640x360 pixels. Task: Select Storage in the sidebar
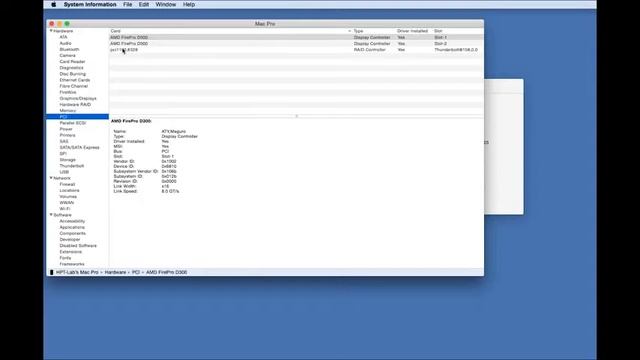[x=67, y=160]
